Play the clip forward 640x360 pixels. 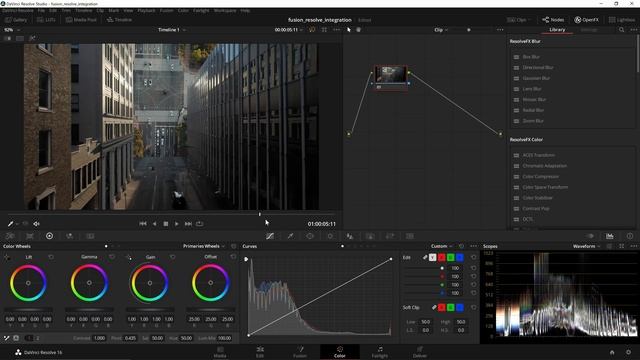tap(176, 224)
